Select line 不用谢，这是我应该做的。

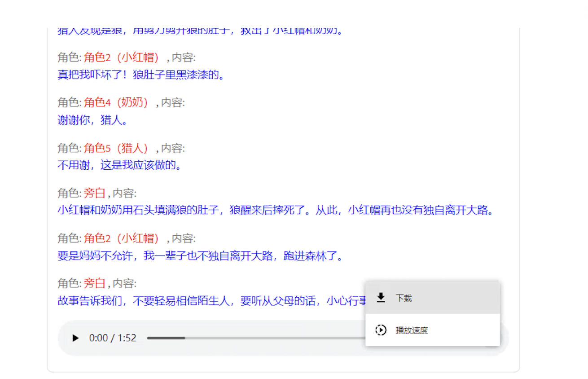pyautogui.click(x=119, y=165)
